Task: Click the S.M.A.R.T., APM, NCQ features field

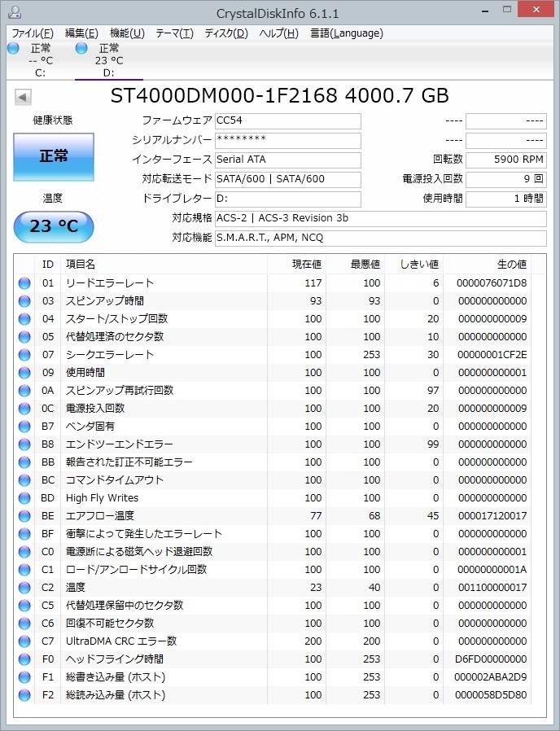Action: pos(380,239)
